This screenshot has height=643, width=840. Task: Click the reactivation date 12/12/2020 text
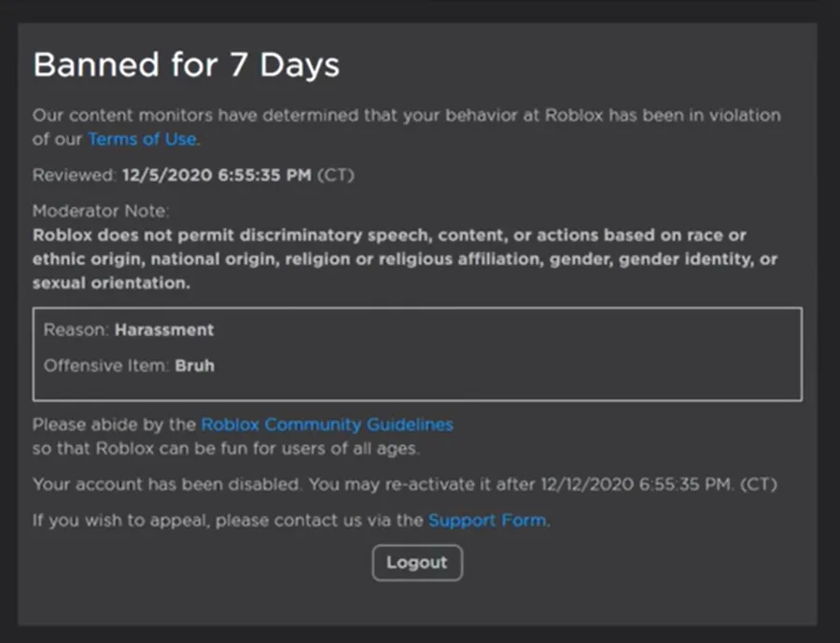587,485
